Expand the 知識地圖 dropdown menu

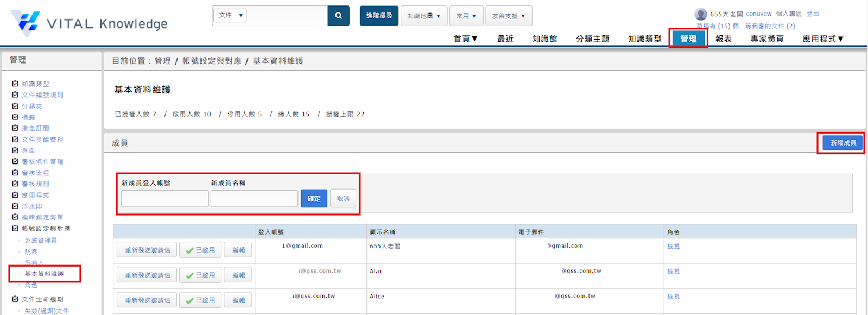click(423, 16)
